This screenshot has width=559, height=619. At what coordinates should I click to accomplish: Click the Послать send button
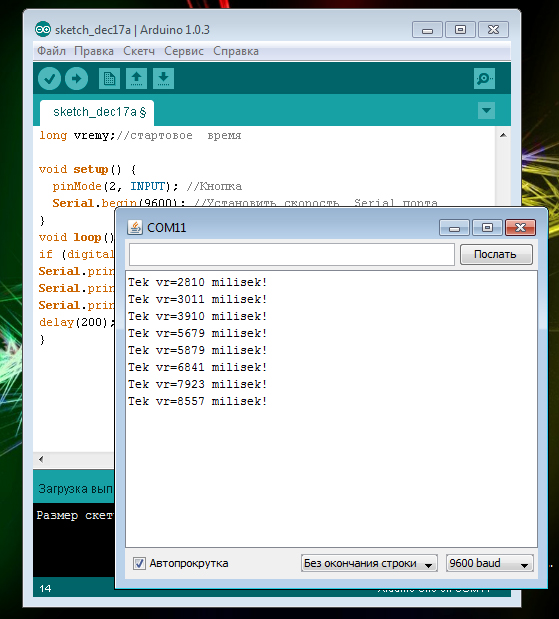(x=496, y=254)
